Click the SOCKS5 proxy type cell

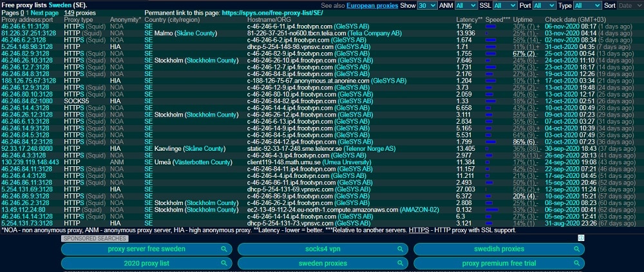click(x=77, y=101)
